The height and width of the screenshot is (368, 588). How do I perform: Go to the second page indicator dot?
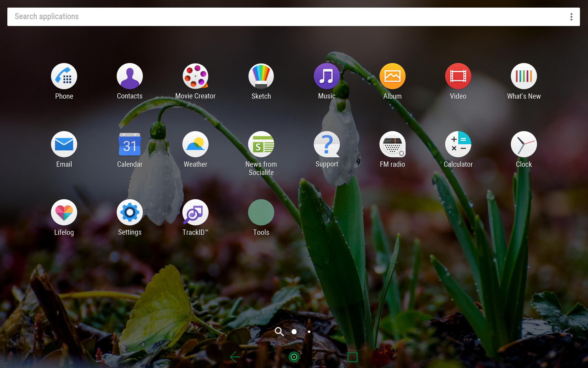click(309, 331)
